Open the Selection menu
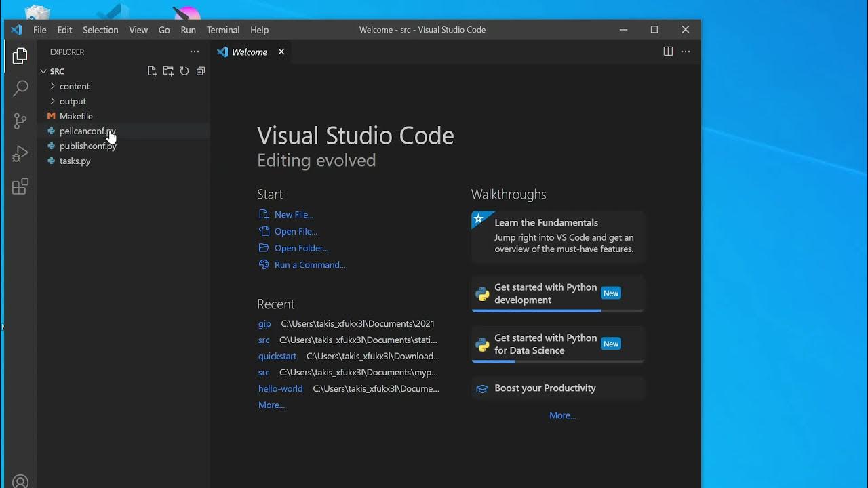The height and width of the screenshot is (488, 868). [x=100, y=30]
